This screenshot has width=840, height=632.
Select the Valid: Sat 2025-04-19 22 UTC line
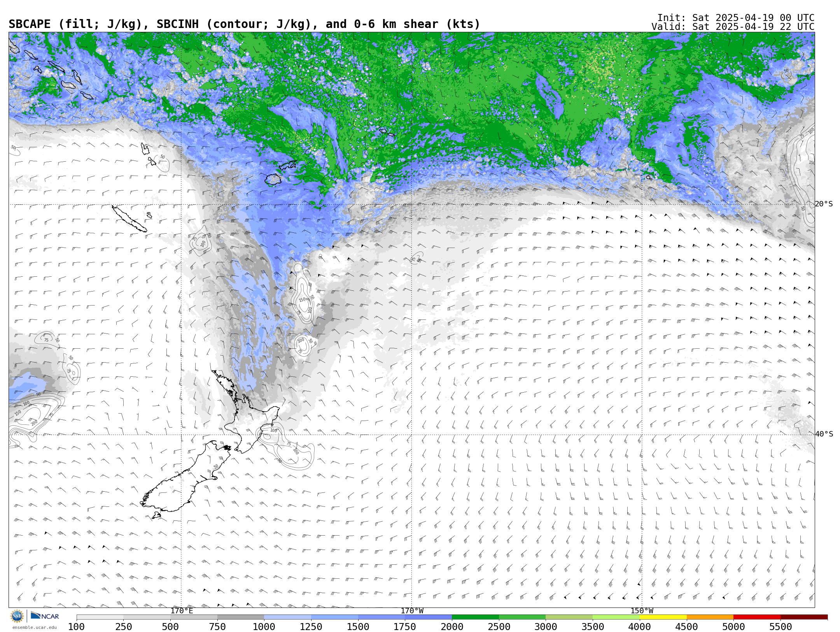point(733,27)
